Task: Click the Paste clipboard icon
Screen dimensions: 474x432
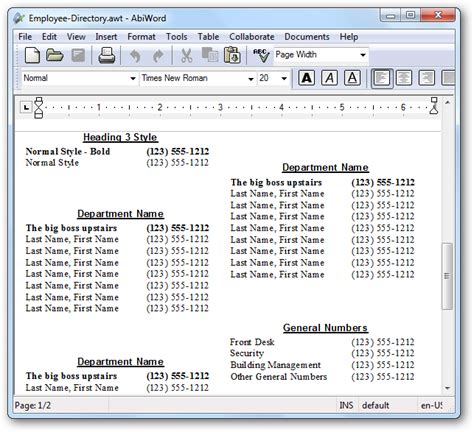Action: click(232, 55)
